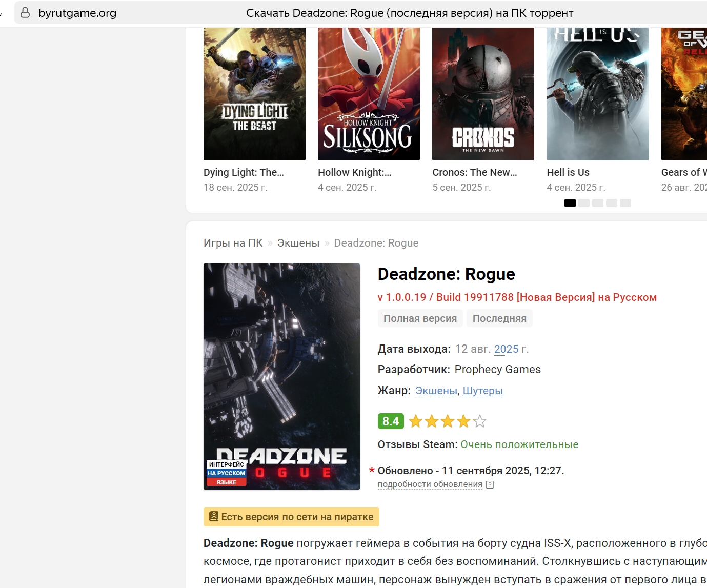Click the site lock icon in address bar
The width and height of the screenshot is (707, 588).
pyautogui.click(x=25, y=13)
